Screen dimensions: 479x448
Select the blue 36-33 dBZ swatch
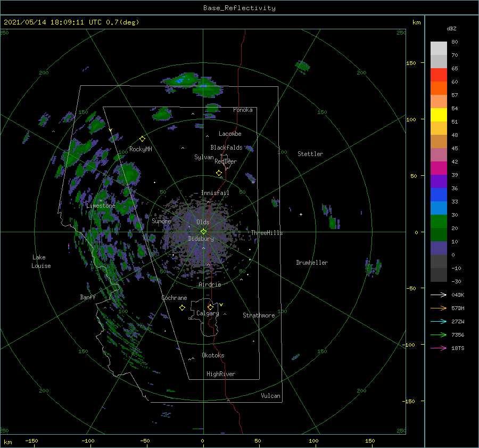439,195
